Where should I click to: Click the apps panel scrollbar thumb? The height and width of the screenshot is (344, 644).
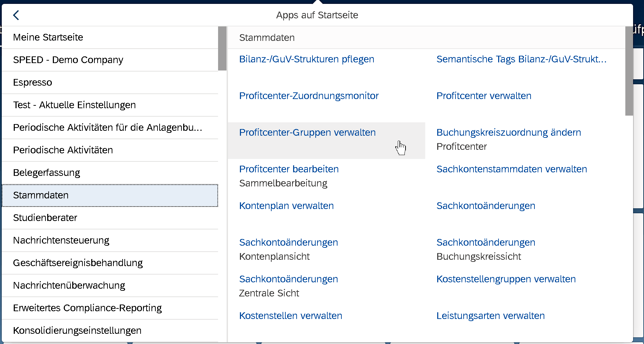coord(629,71)
